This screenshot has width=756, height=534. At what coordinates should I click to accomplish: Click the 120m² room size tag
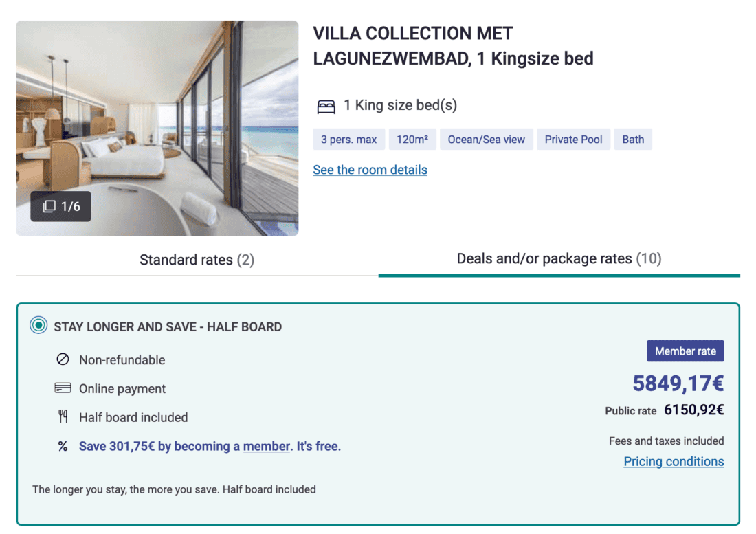coord(412,140)
